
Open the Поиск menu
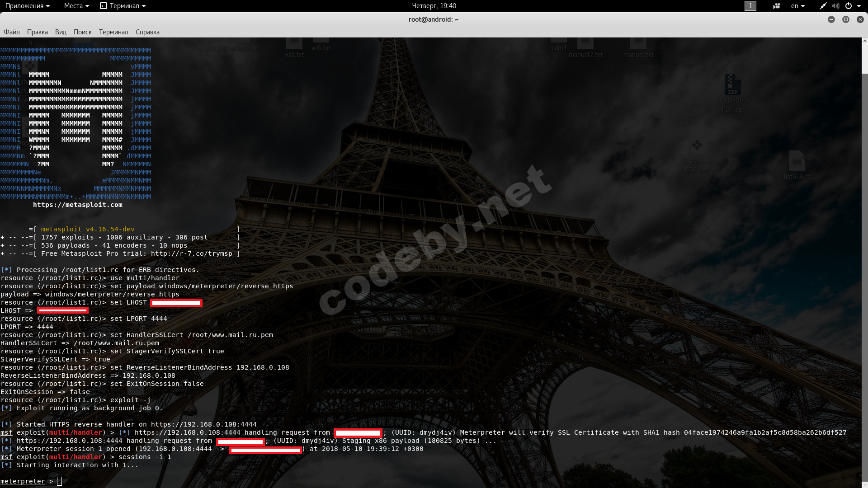point(82,32)
